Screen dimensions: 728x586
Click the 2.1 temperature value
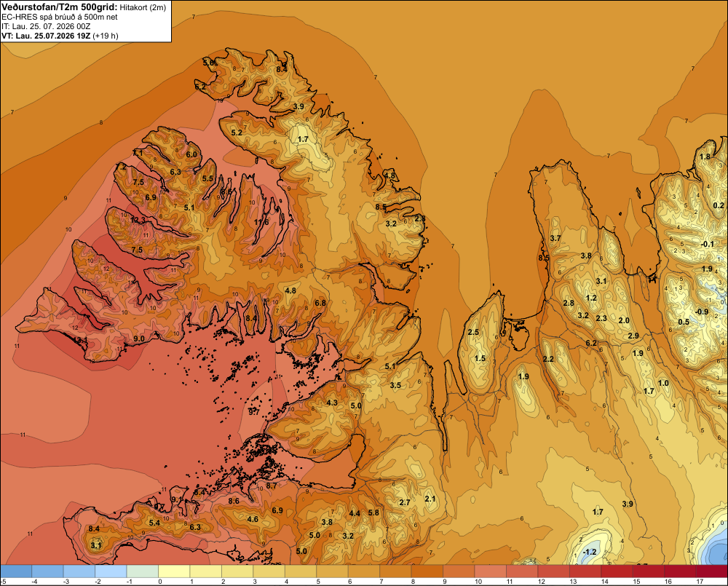[430, 499]
